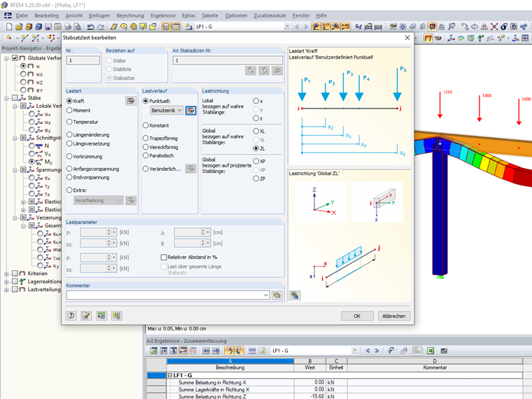Open the Hilfe menu
The image size is (532, 399).
point(321,15)
